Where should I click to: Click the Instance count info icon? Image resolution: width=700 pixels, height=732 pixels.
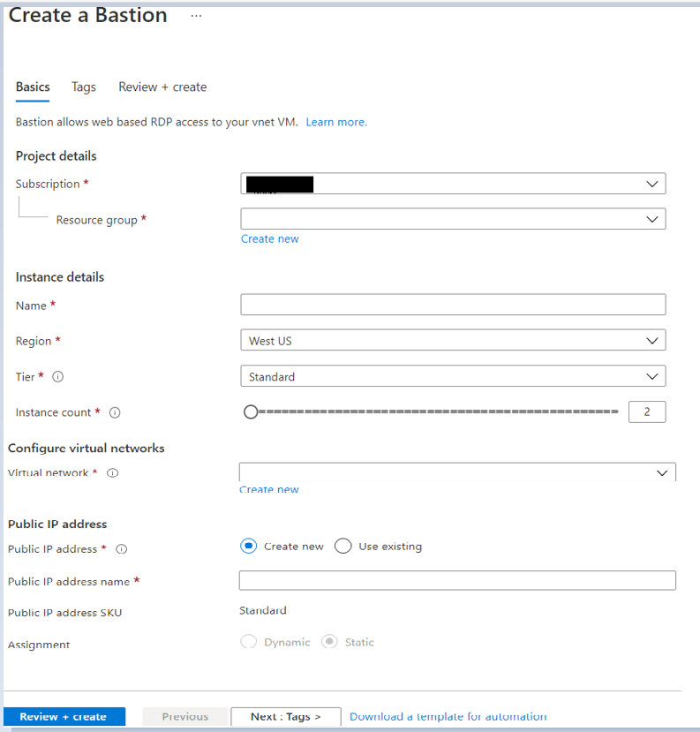pos(115,412)
